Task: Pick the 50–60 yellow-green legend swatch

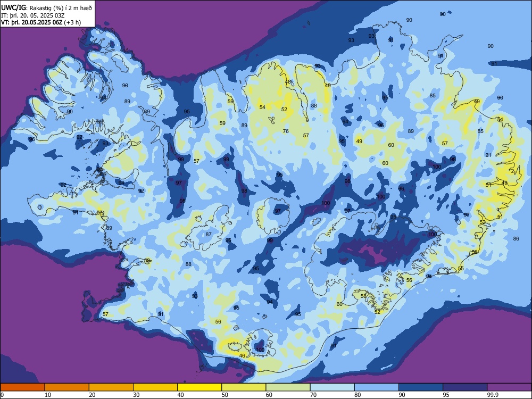Action: pyautogui.click(x=244, y=387)
